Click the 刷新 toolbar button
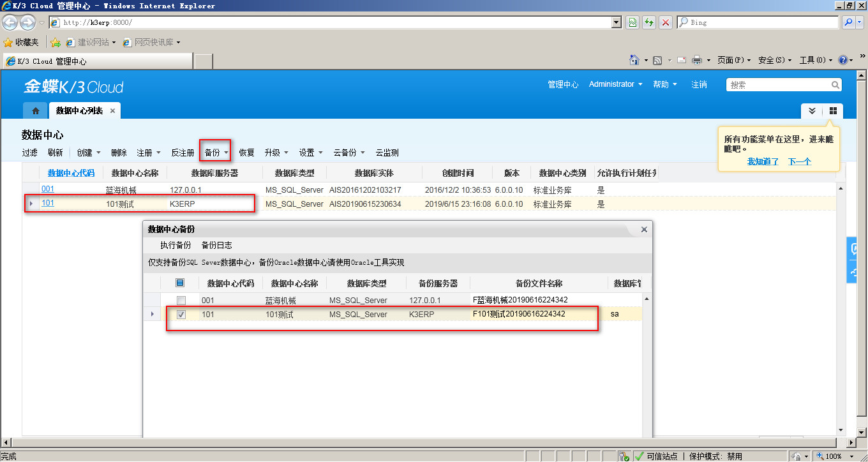868x462 pixels. tap(56, 153)
